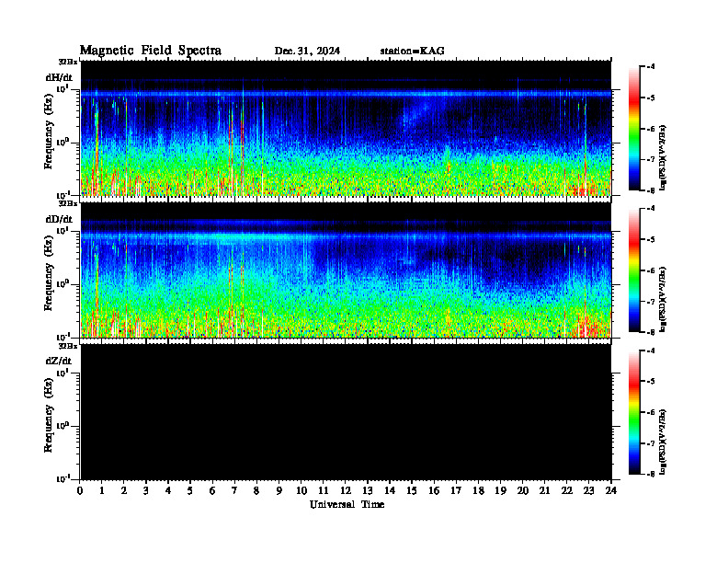Click hour tick label "14" on time axis
728x563 pixels.
tap(390, 490)
